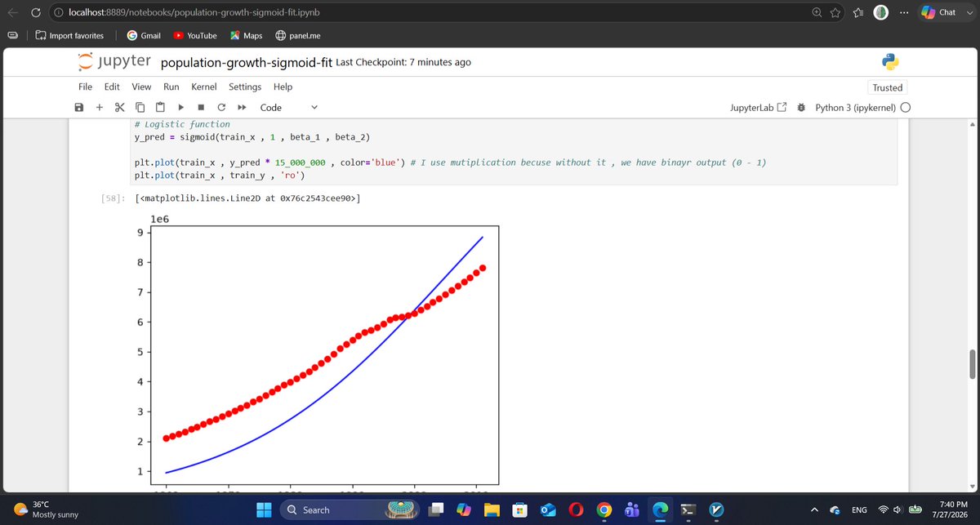Paste cell from the clipboard icon
The width and height of the screenshot is (980, 525).
(x=160, y=107)
